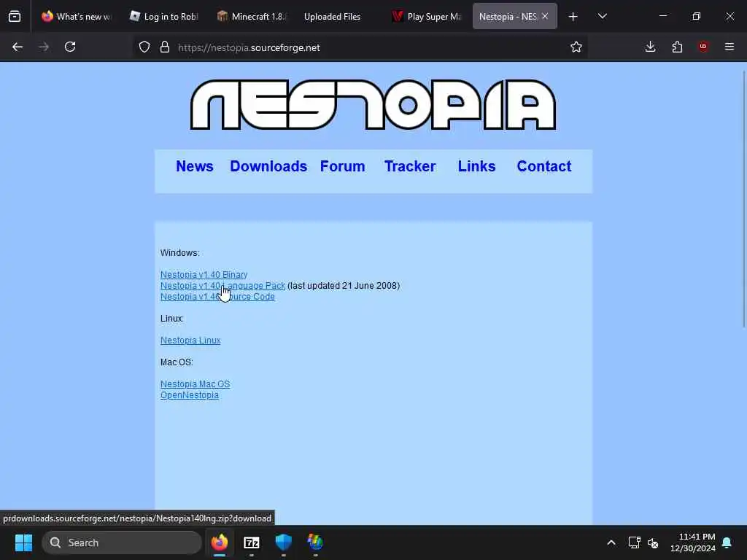
Task: Open the Links page
Action: click(x=476, y=166)
